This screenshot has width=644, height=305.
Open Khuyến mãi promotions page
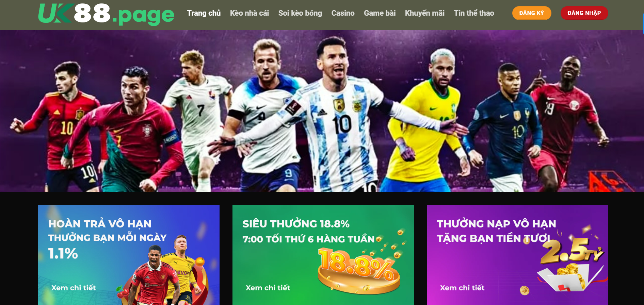click(424, 13)
